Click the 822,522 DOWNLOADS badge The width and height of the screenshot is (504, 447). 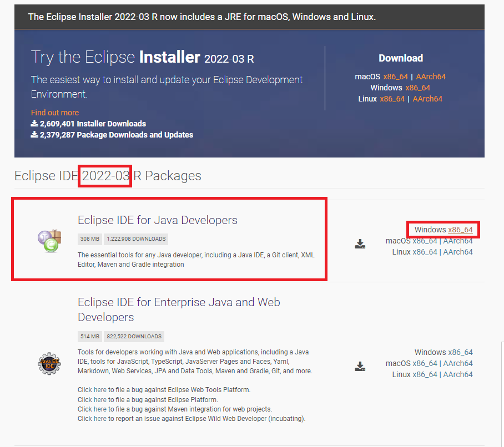point(134,337)
